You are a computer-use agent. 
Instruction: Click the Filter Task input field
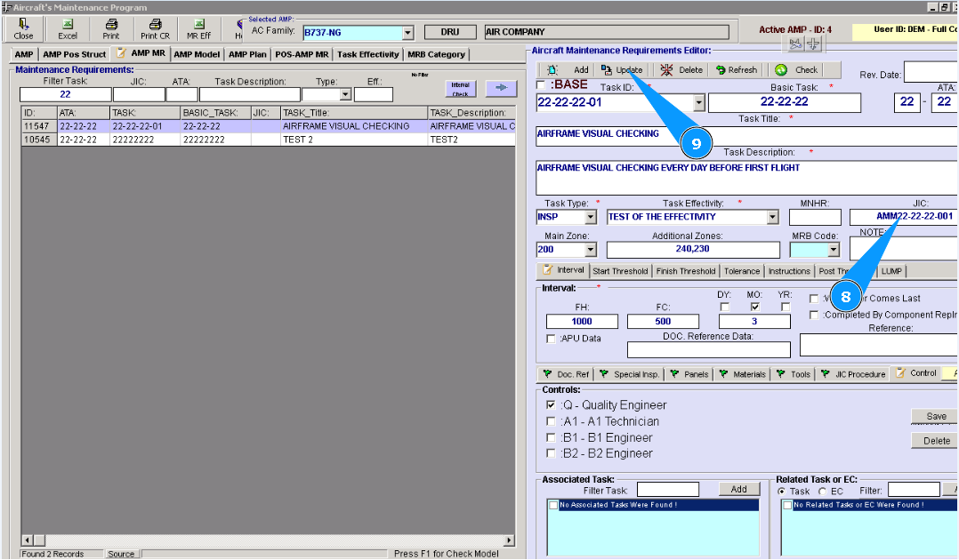point(66,95)
